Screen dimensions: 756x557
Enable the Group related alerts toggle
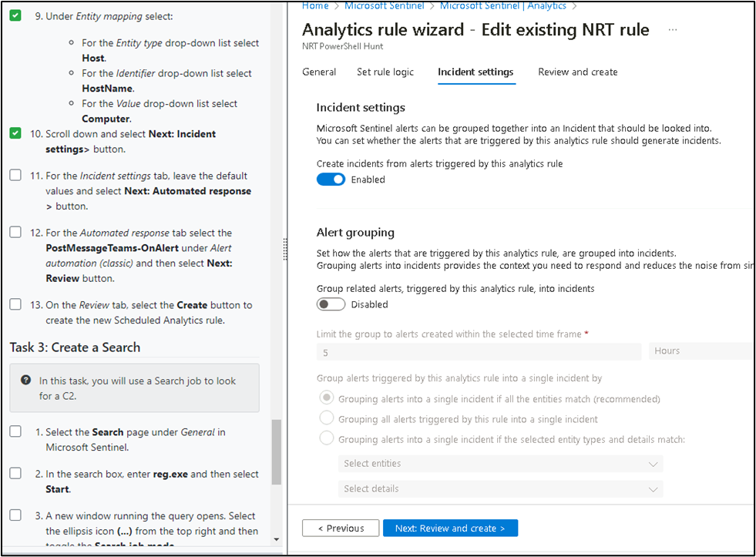[331, 304]
